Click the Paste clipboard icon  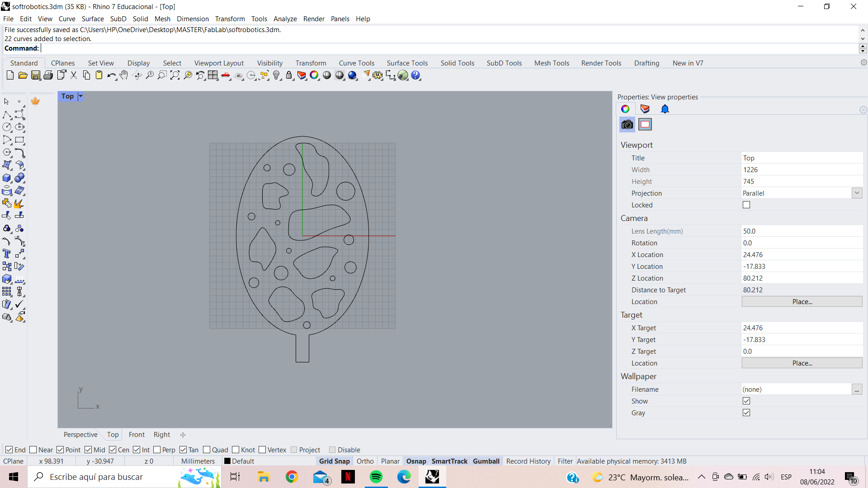(99, 75)
